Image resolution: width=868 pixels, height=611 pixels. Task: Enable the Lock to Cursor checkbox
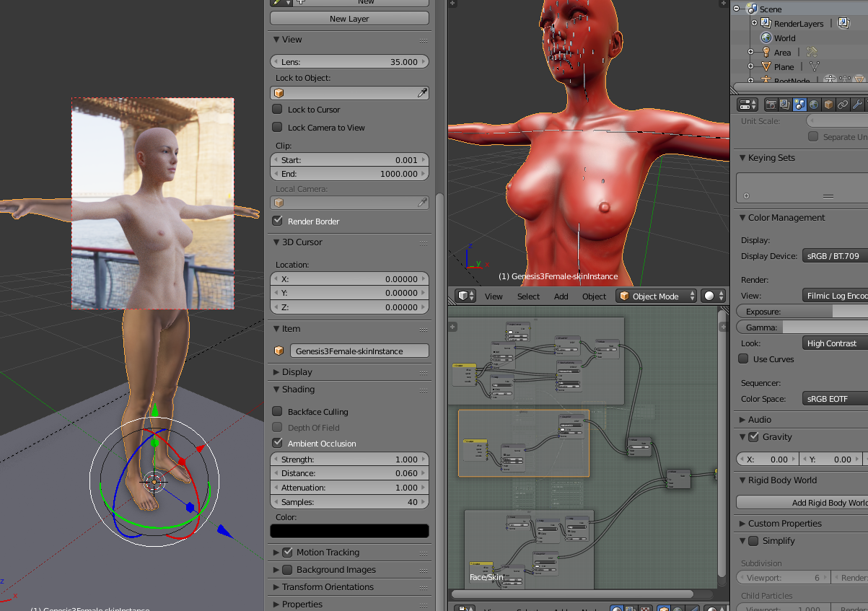tap(277, 110)
